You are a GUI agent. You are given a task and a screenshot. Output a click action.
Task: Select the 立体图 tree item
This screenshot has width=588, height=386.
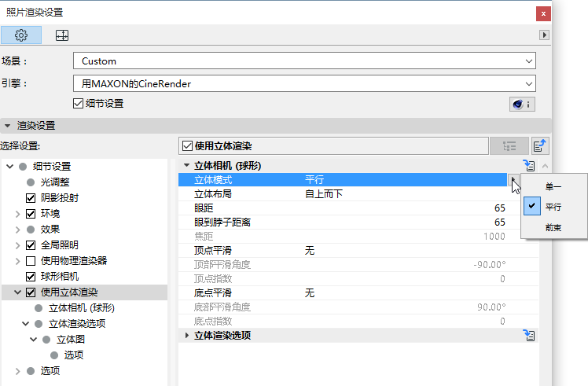click(71, 339)
